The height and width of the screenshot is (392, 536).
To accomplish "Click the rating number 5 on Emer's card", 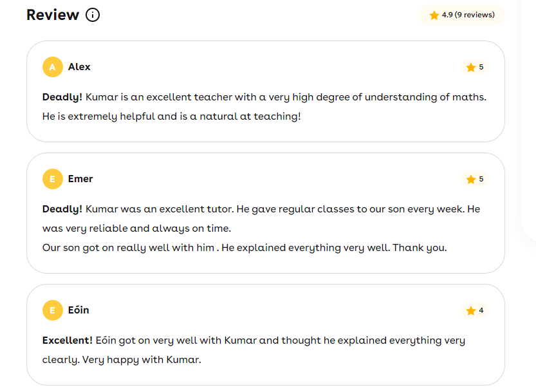I will [x=481, y=179].
